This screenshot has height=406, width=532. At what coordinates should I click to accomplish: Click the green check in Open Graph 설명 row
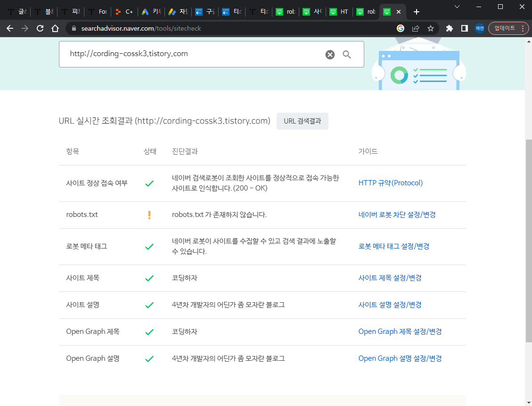[x=149, y=359]
